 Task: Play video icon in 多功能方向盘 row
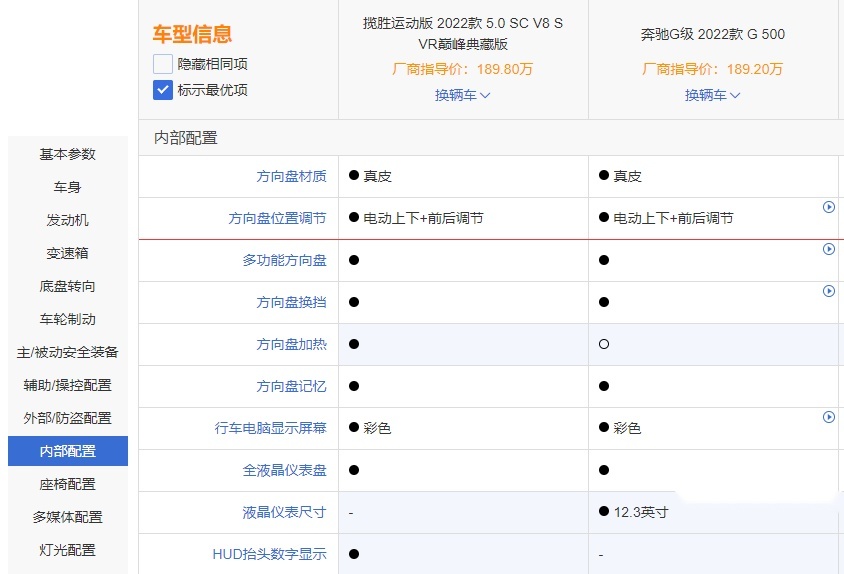tap(829, 249)
